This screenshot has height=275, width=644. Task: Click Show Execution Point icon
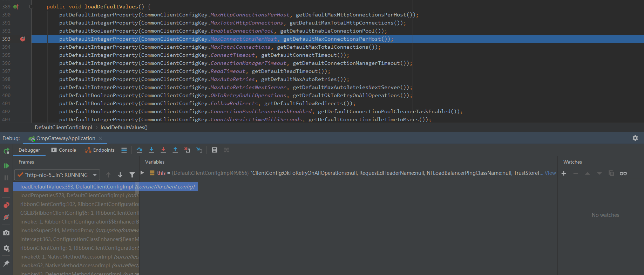[124, 150]
